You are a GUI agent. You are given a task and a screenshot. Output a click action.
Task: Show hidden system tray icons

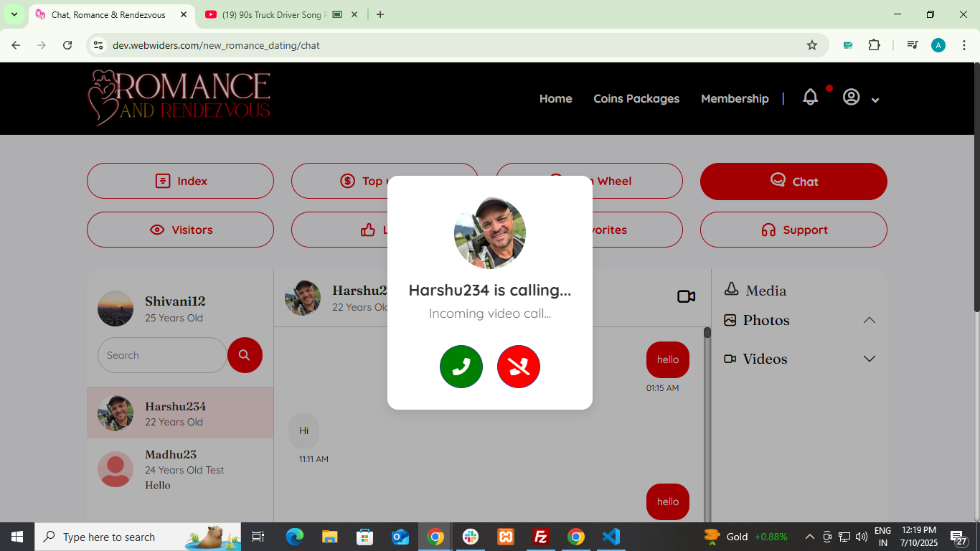tap(810, 537)
